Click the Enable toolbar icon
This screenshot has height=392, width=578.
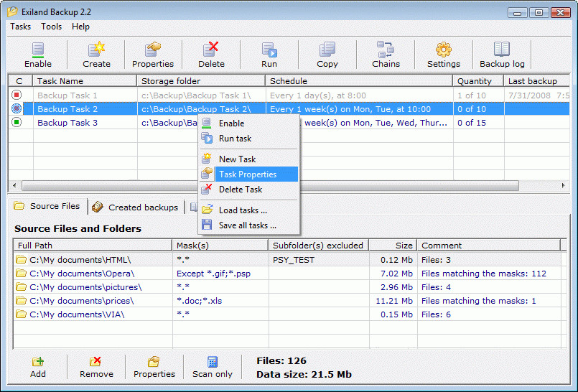click(38, 50)
